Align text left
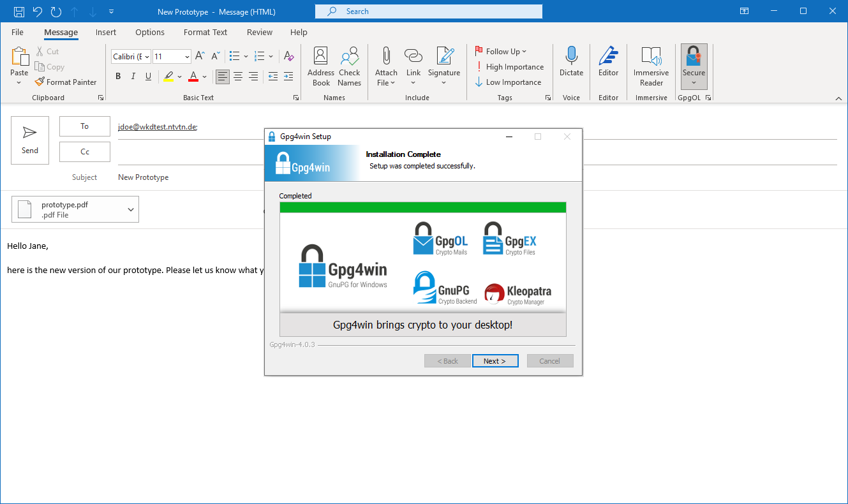 pyautogui.click(x=222, y=77)
